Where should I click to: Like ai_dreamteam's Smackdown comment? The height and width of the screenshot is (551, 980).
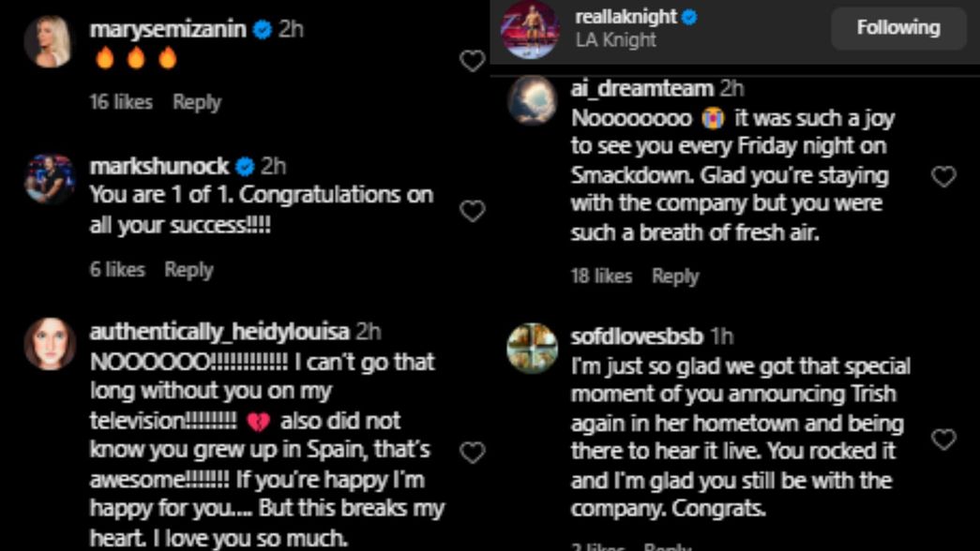coord(945,174)
